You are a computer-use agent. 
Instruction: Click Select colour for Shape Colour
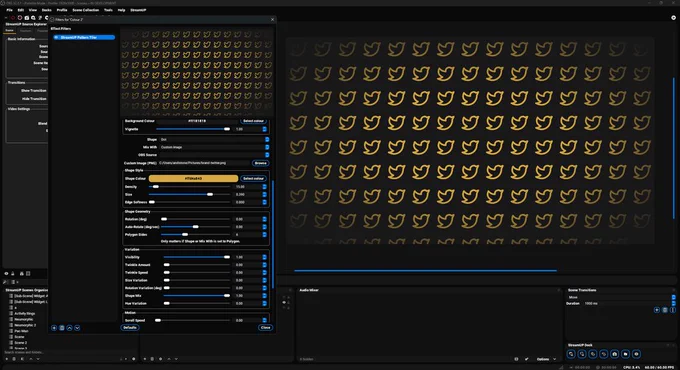[x=253, y=178]
